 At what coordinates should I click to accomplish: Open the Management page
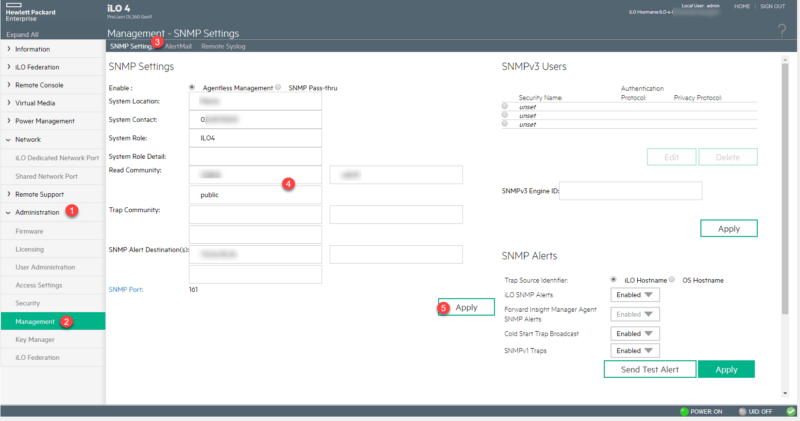[53, 321]
